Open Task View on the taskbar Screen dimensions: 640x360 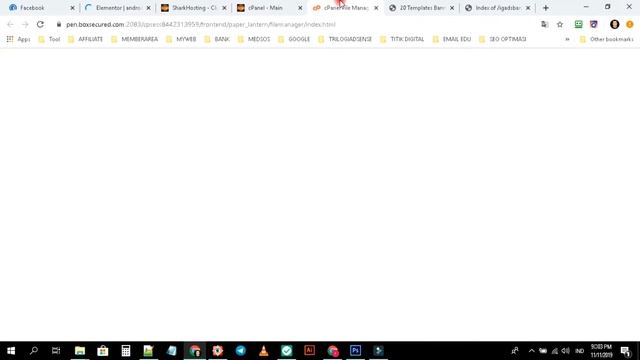point(56,351)
